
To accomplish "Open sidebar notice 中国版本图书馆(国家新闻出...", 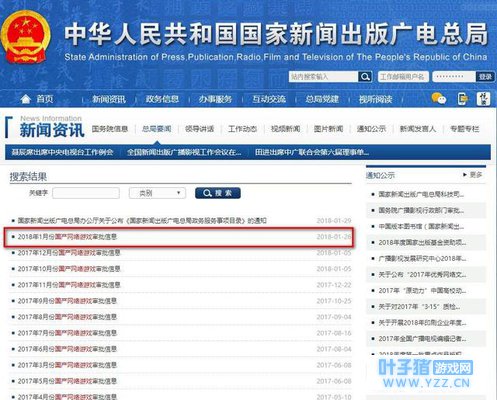I will pyautogui.click(x=421, y=226).
